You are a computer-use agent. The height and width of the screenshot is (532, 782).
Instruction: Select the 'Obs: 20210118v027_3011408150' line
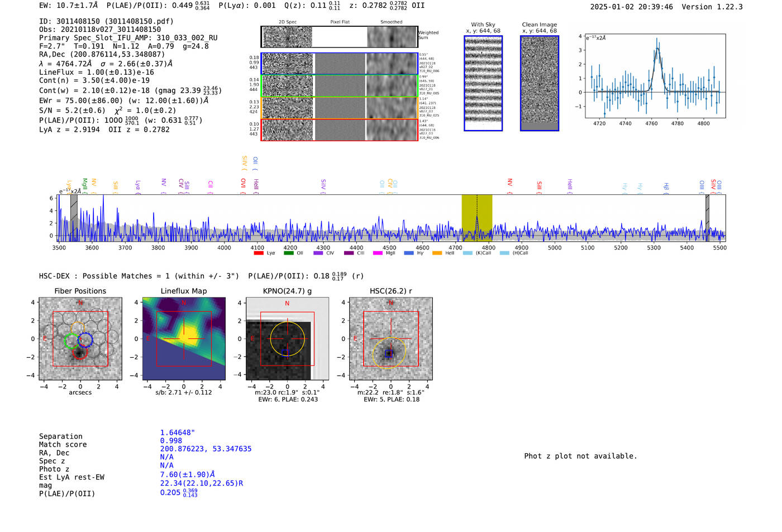[x=100, y=30]
